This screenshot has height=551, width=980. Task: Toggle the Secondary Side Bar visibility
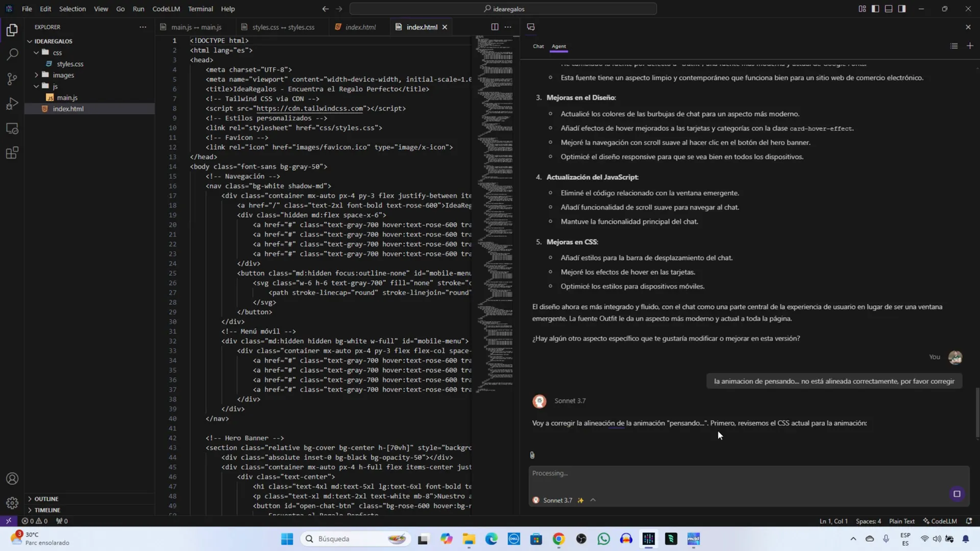(902, 9)
